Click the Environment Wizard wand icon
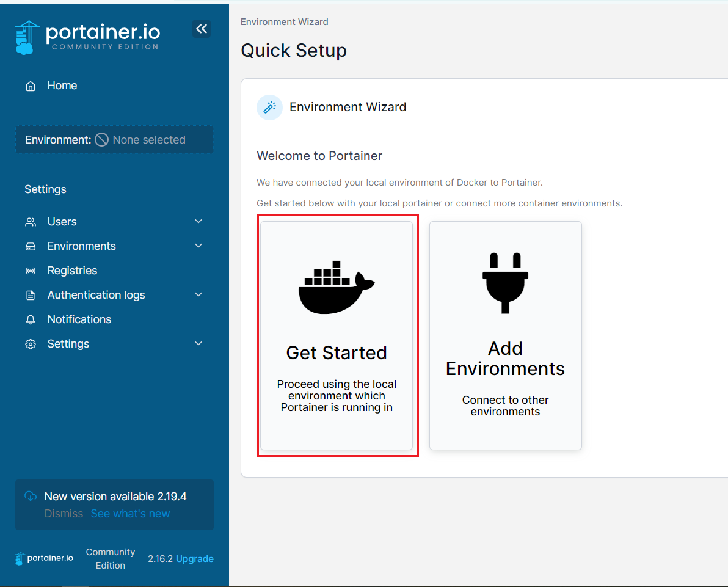Screen dimensions: 728x587 pyautogui.click(x=270, y=108)
